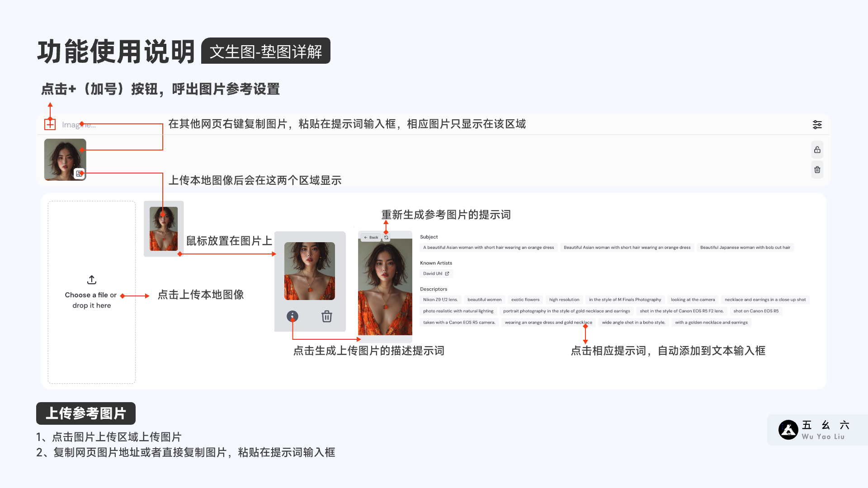Click 'wearing an orange dress and gold necklace' tag
Image resolution: width=868 pixels, height=488 pixels.
(548, 323)
